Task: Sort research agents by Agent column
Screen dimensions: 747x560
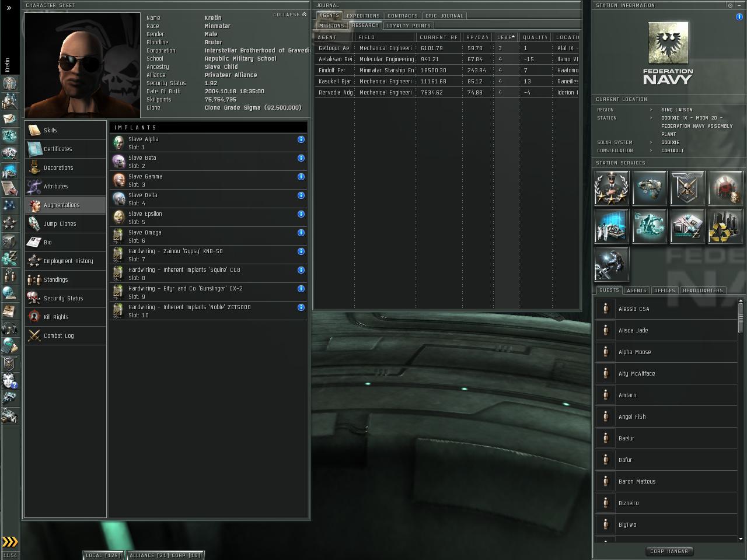Action: point(334,37)
